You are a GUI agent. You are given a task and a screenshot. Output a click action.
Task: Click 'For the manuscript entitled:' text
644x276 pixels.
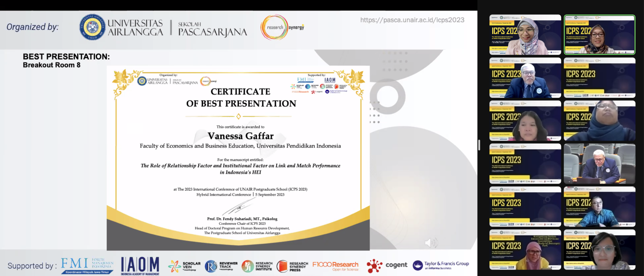(x=240, y=159)
